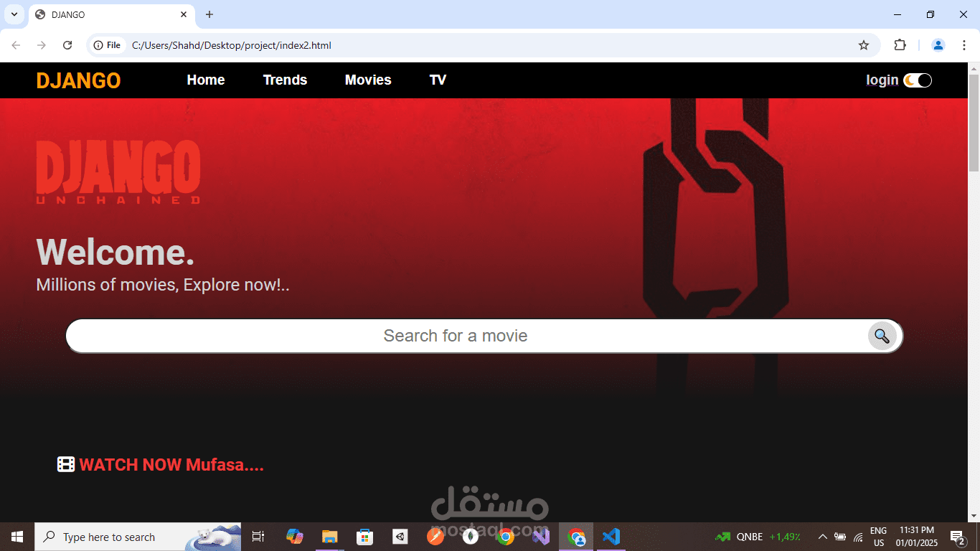
Task: Switch to the TV nav item
Action: coord(438,80)
